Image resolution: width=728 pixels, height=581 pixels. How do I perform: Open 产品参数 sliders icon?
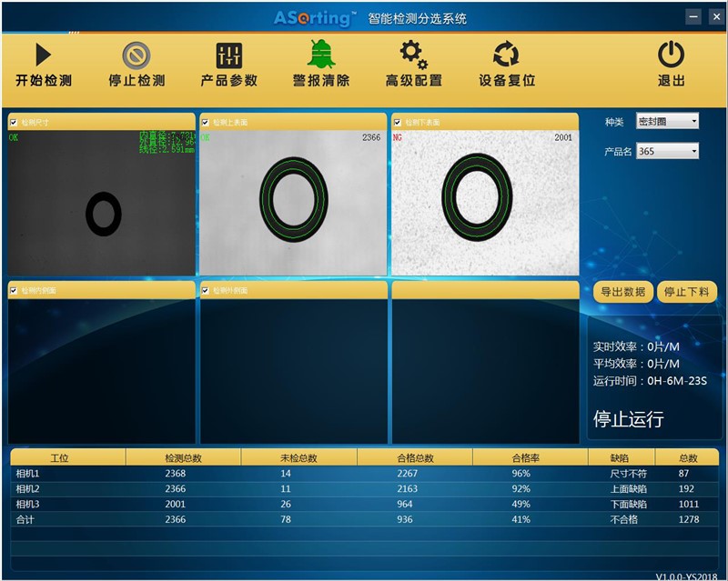point(229,55)
